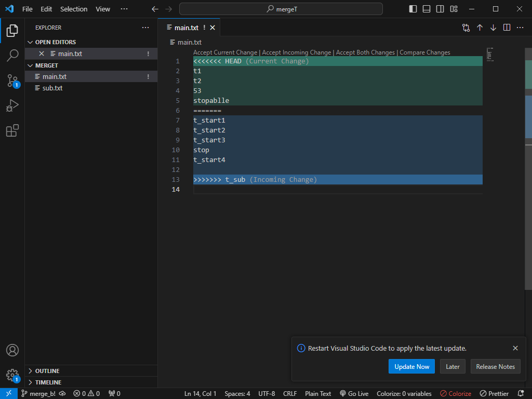Toggle bottom panel layout icon
This screenshot has width=532, height=399.
(427, 9)
